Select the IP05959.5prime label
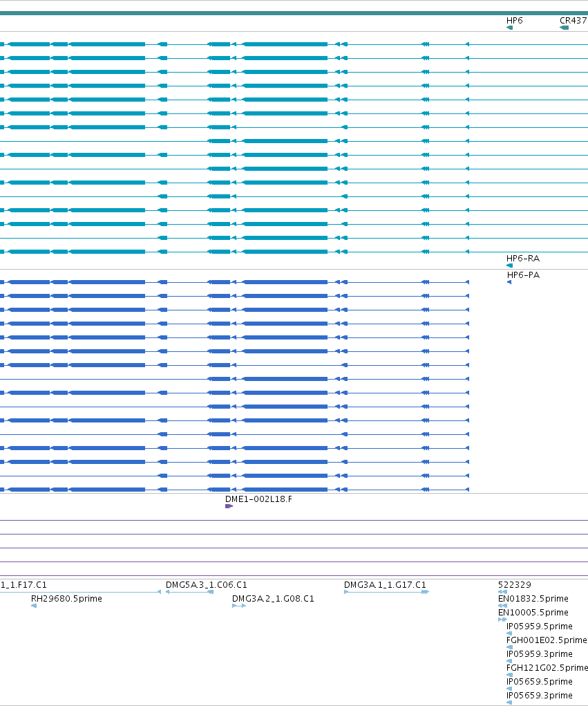Viewport: 588px width, 706px height. (x=540, y=626)
